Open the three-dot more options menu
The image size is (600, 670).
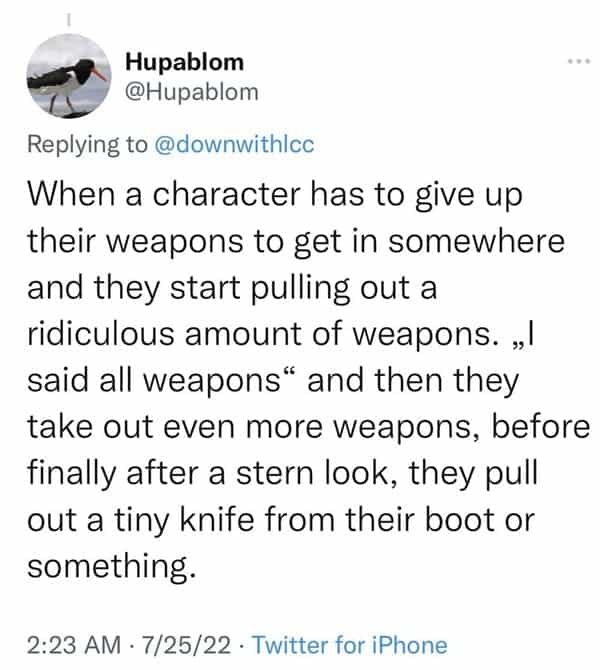579,62
